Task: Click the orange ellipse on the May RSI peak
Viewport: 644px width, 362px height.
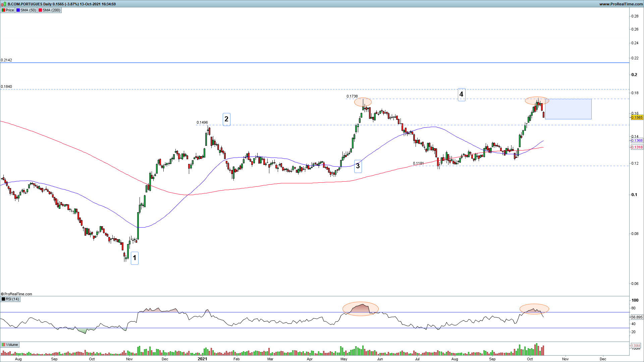Action: (x=360, y=309)
